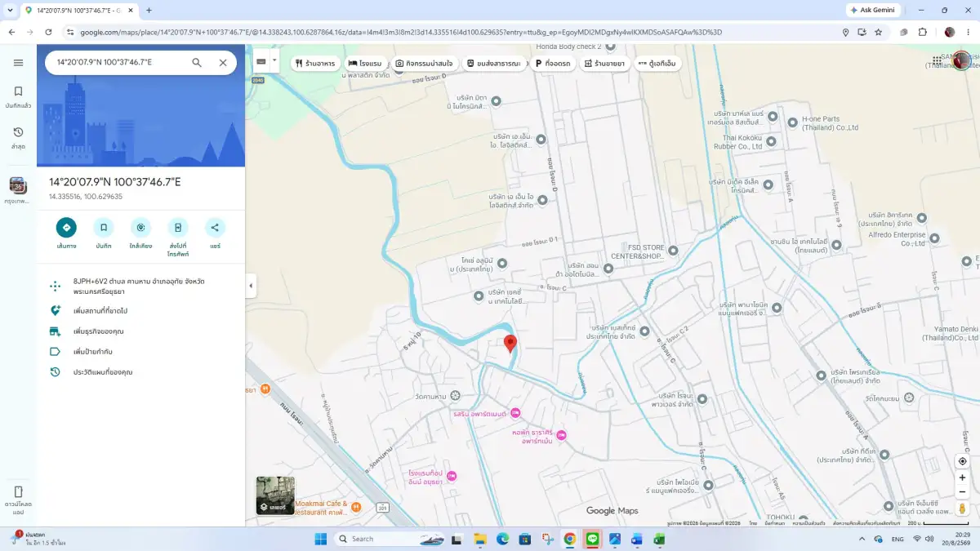Click the plus code 8JPH+6V2 address row
This screenshot has height=551, width=980.
(140, 286)
